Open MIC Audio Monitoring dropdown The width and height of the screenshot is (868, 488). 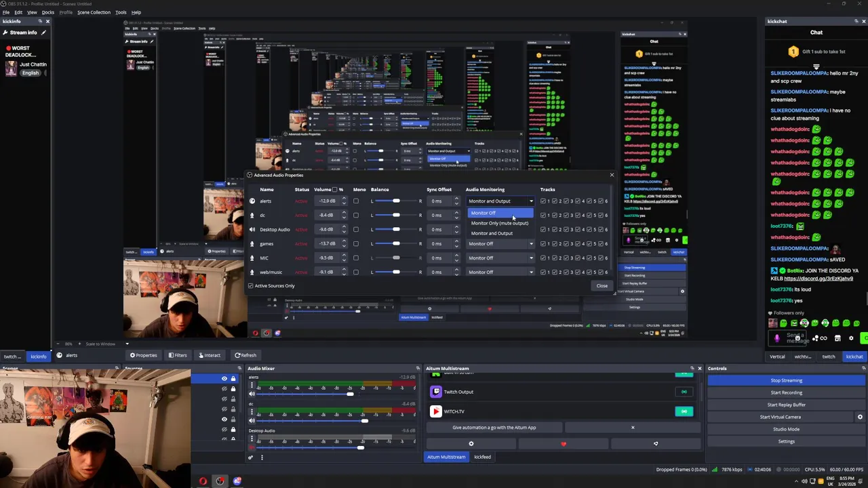tap(501, 258)
